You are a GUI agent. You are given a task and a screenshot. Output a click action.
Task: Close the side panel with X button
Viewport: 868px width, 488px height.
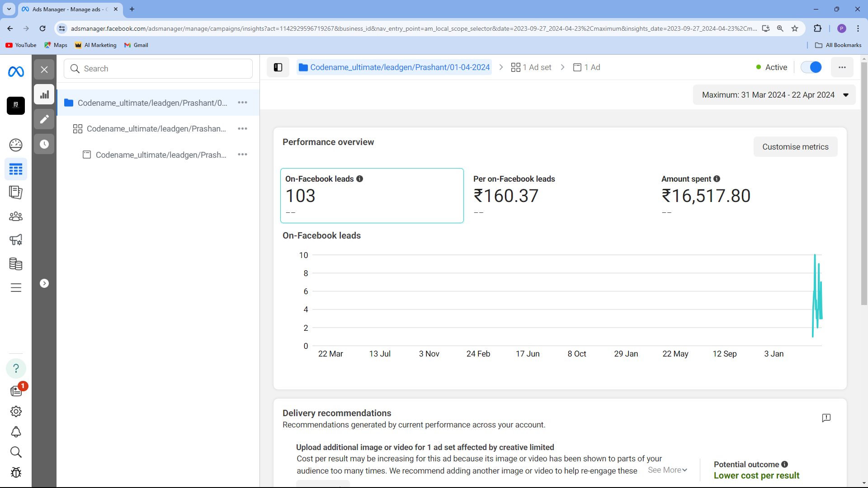44,70
